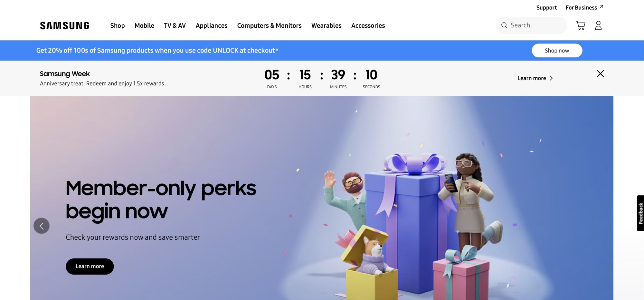Expand the Shop menu
The height and width of the screenshot is (300, 644).
tap(118, 25)
